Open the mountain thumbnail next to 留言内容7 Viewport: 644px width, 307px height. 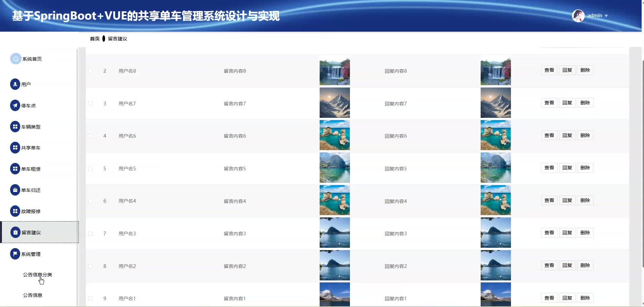[334, 103]
